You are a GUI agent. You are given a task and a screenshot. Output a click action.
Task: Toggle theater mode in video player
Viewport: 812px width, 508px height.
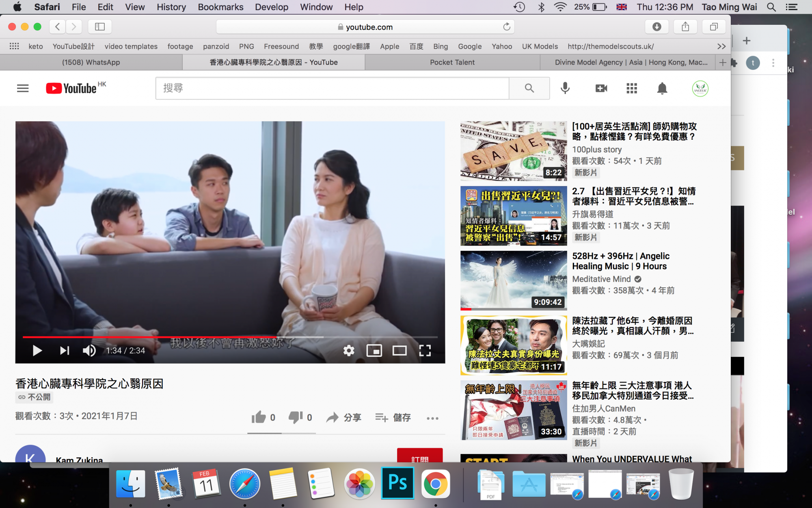point(400,350)
